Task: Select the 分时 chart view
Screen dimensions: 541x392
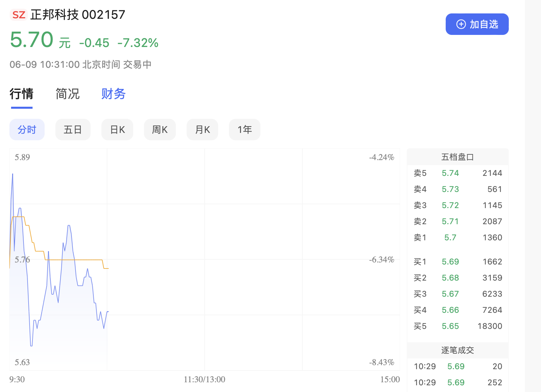Action: pos(27,130)
